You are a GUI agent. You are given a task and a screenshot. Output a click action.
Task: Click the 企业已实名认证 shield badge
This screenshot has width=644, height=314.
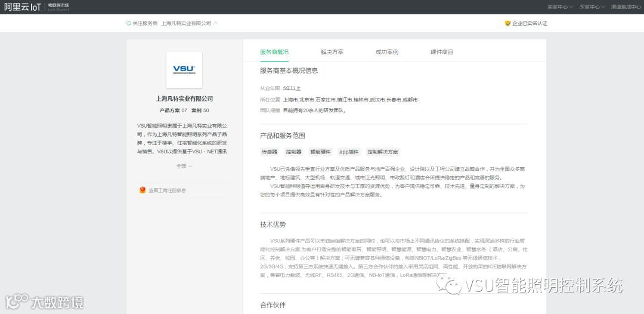[x=507, y=23]
